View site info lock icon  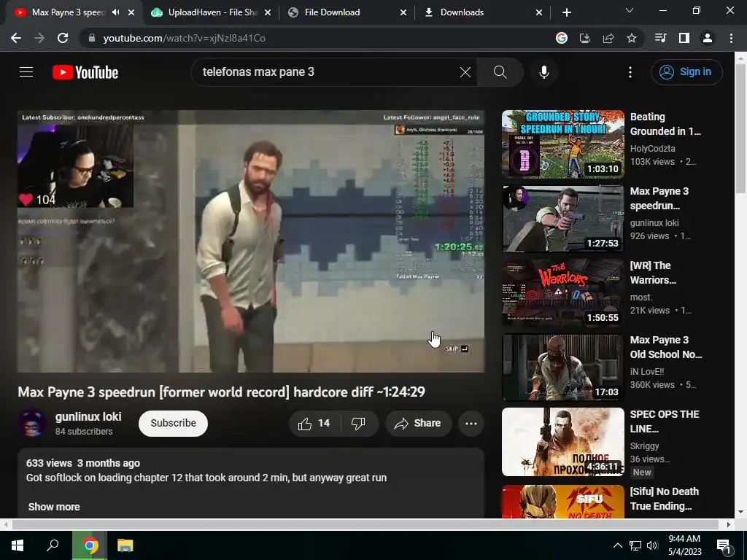tap(92, 38)
